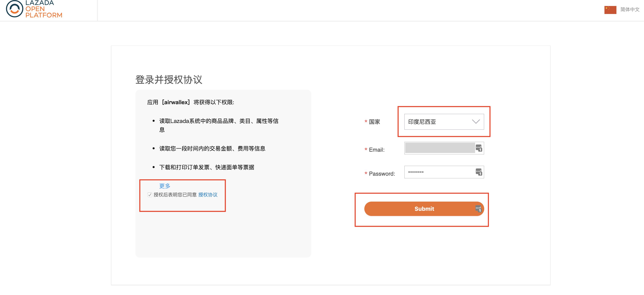
Task: Click permission text about 交易金额、费用
Action: [x=212, y=149]
